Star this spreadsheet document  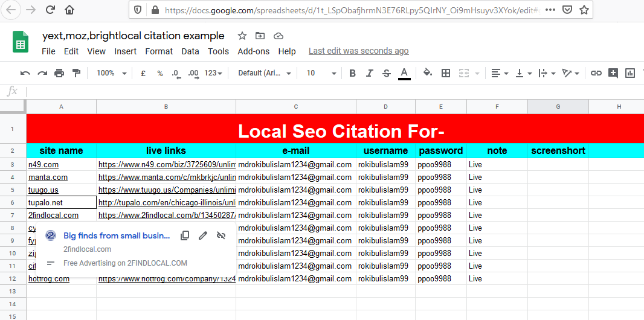click(x=242, y=36)
